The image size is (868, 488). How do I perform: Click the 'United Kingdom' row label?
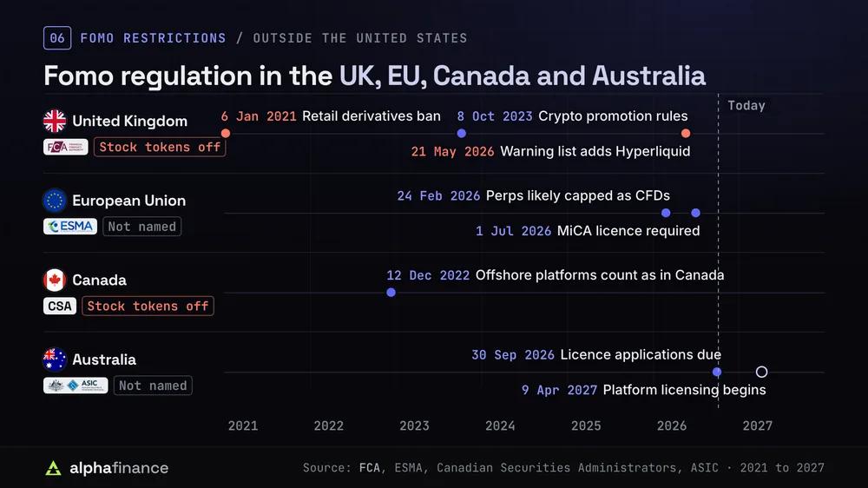pyautogui.click(x=129, y=121)
